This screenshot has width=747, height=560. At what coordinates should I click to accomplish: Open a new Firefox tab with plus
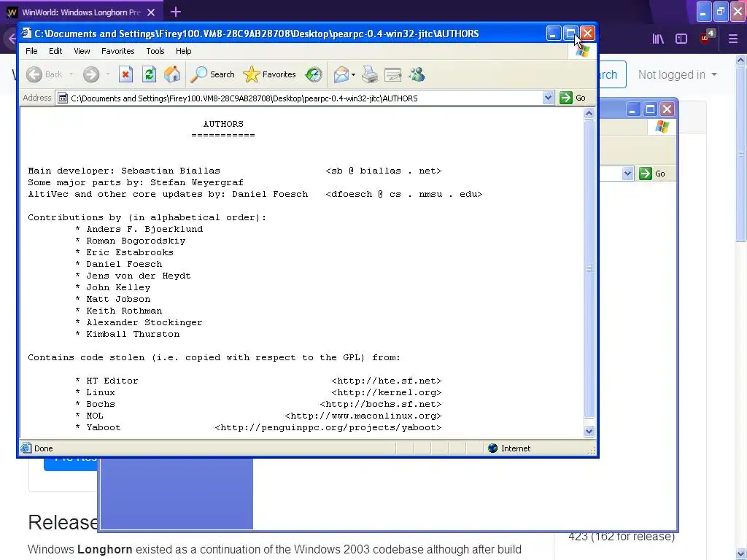tap(176, 12)
